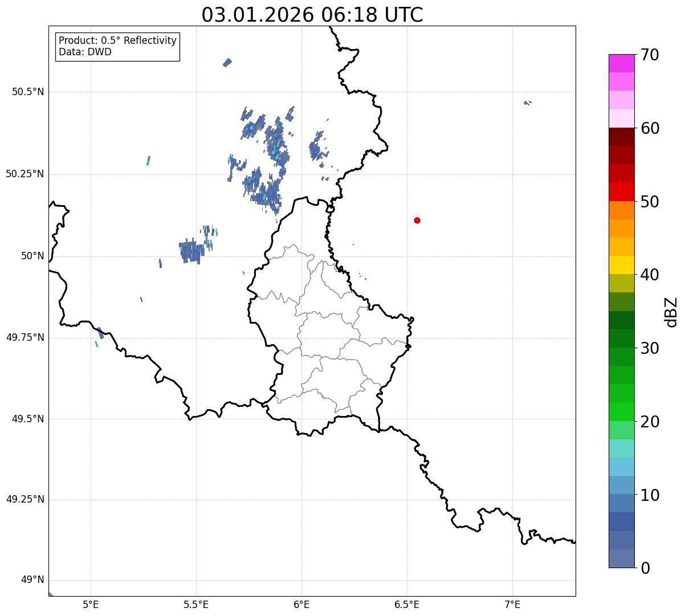Click the 50.25°N latitude label

[x=25, y=174]
